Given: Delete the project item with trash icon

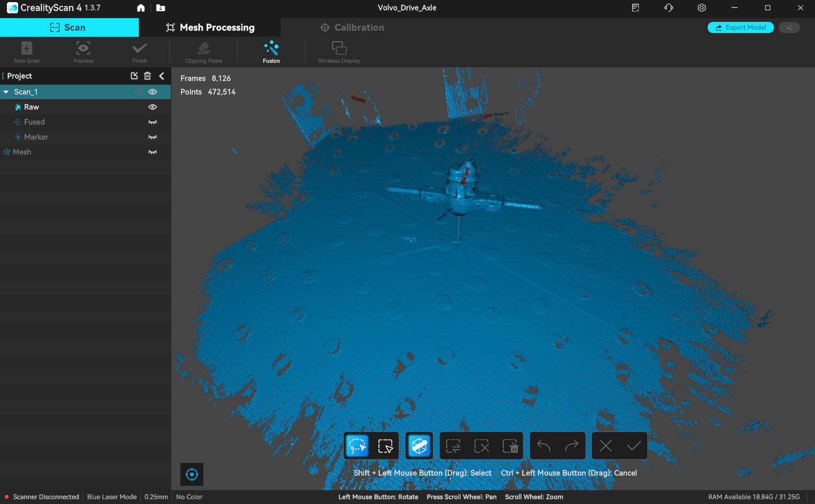Looking at the screenshot, I should pyautogui.click(x=148, y=76).
